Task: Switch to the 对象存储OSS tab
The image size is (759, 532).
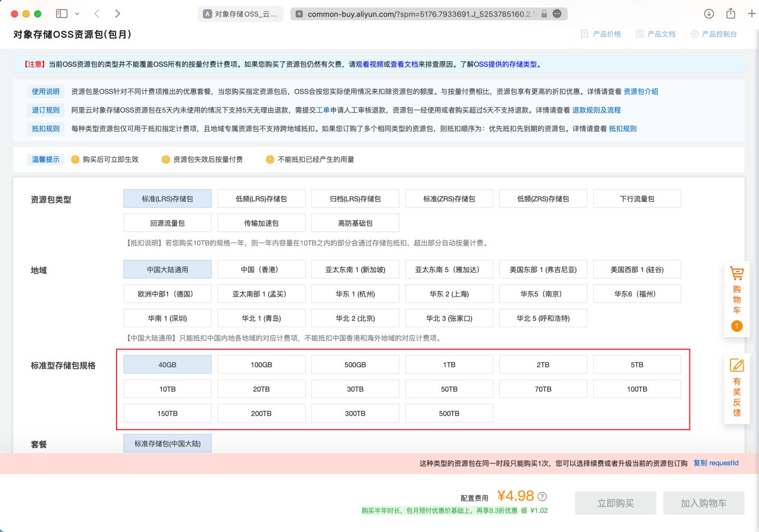Action: pyautogui.click(x=240, y=15)
